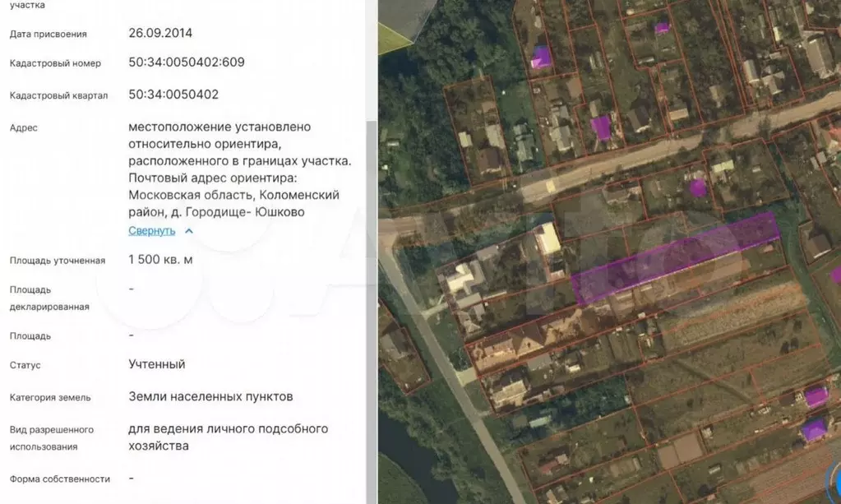Click the Адрес label
The height and width of the screenshot is (504, 841).
(x=24, y=127)
